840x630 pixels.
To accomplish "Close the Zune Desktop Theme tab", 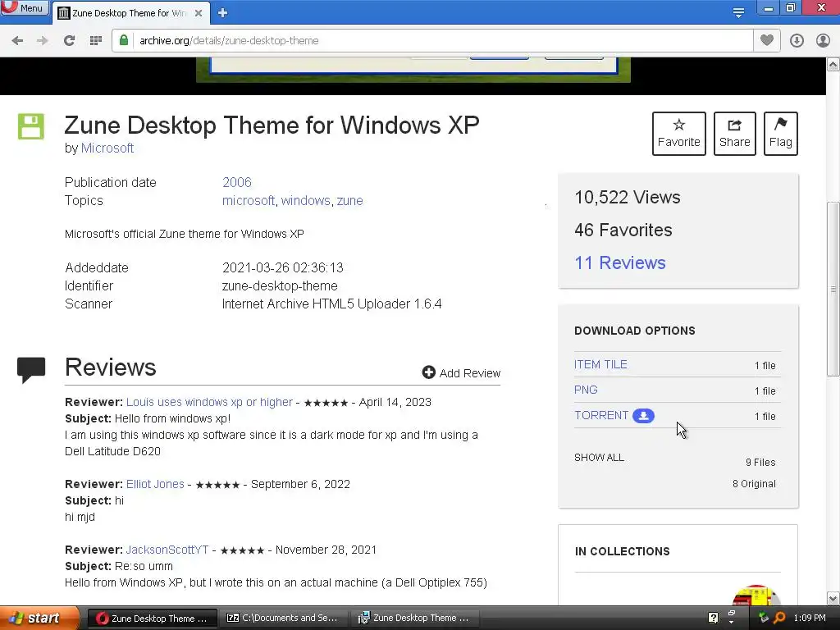I will [x=199, y=13].
